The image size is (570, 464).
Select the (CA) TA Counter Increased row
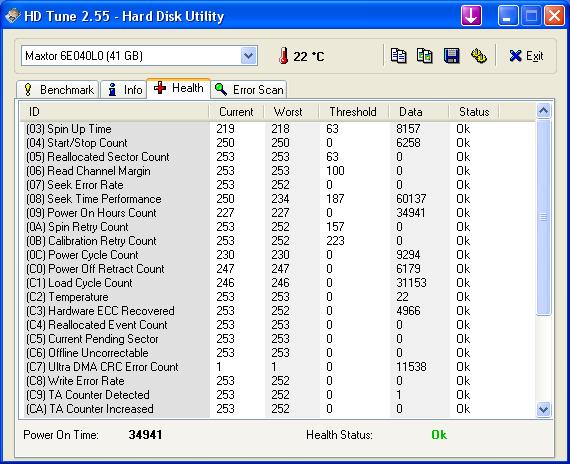click(278, 409)
